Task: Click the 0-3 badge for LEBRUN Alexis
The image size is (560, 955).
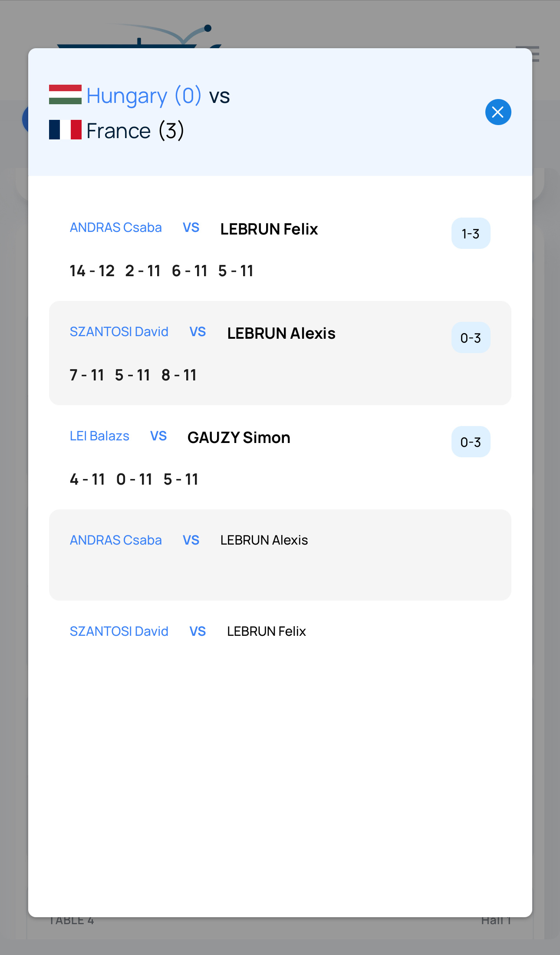Action: (471, 337)
